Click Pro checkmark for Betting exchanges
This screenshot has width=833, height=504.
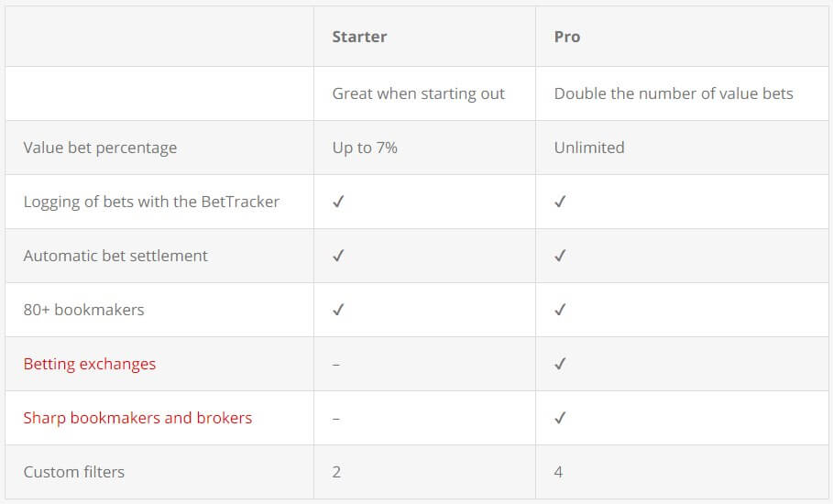(x=560, y=364)
